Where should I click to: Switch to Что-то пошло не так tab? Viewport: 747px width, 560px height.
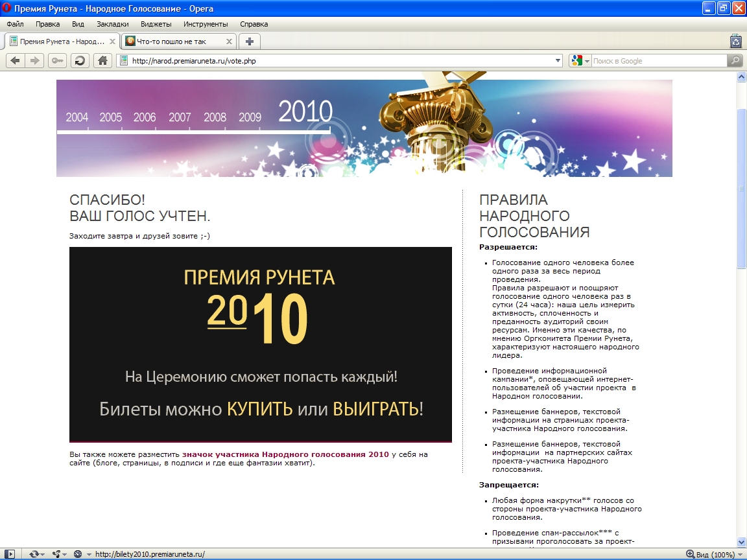(x=178, y=41)
